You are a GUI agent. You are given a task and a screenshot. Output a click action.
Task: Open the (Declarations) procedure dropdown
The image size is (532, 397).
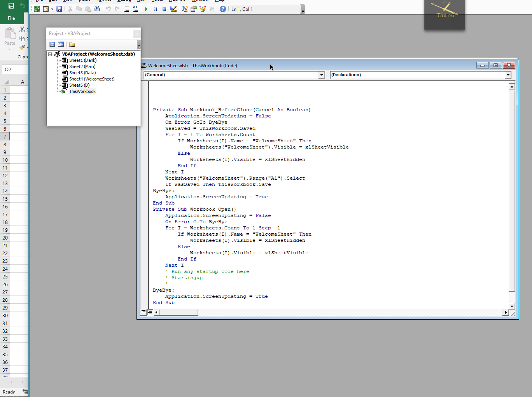pyautogui.click(x=508, y=75)
